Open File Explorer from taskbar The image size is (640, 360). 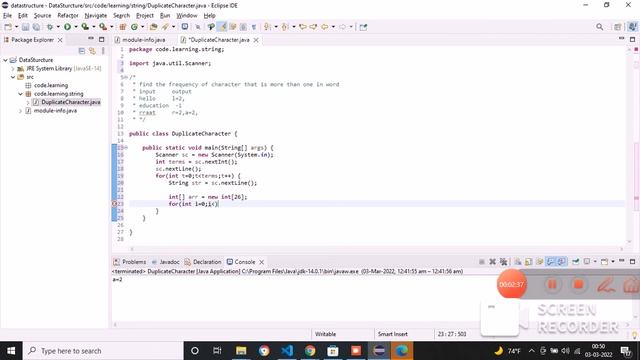coord(241,351)
